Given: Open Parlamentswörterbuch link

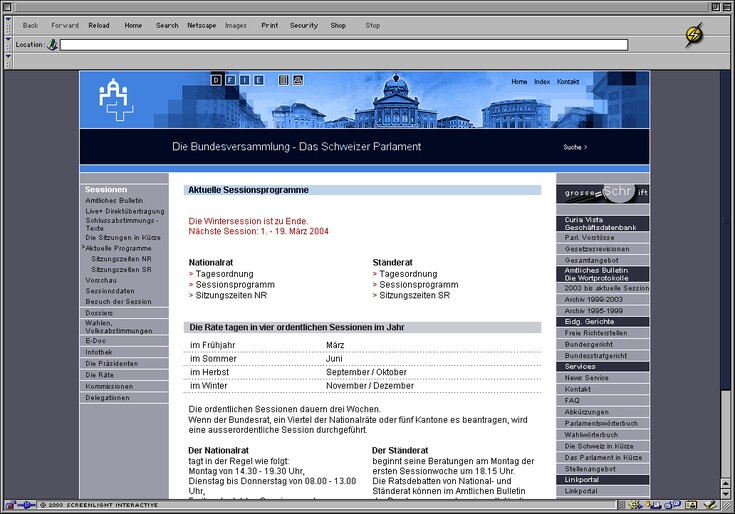Looking at the screenshot, I should (x=602, y=423).
